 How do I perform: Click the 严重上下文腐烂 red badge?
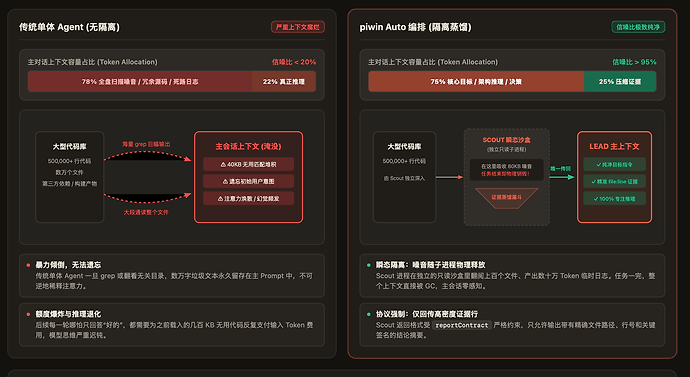(x=297, y=27)
